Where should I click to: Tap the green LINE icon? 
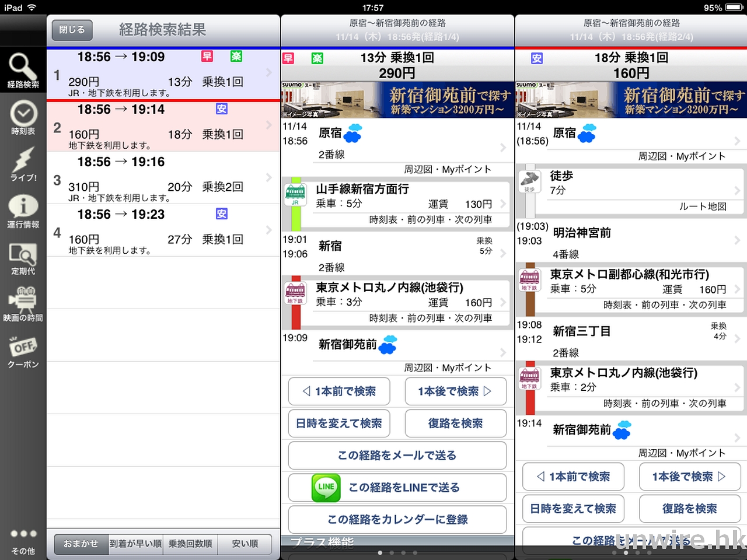point(326,488)
